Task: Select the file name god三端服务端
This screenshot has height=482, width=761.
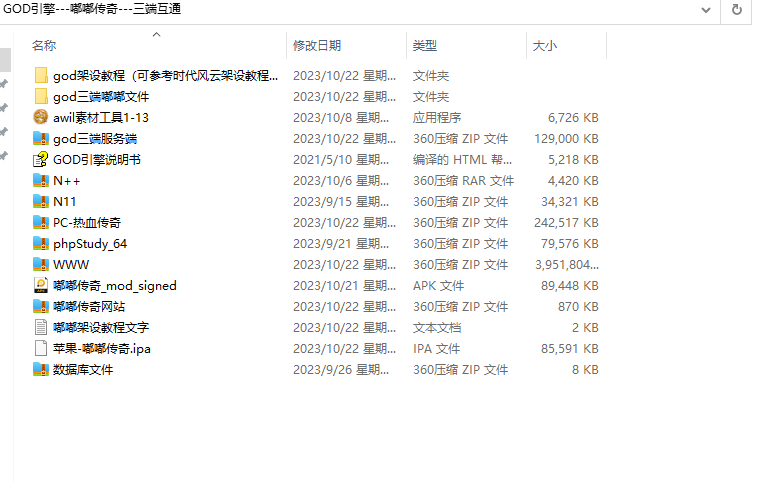Action: [95, 139]
